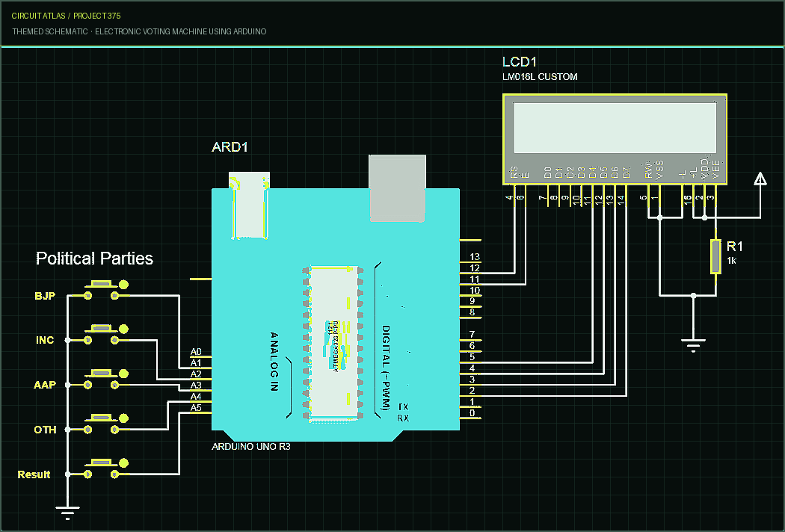Screen dimensions: 785x532
Task: Click the 'ANALOG IN' label on the Arduino
Action: 274,361
